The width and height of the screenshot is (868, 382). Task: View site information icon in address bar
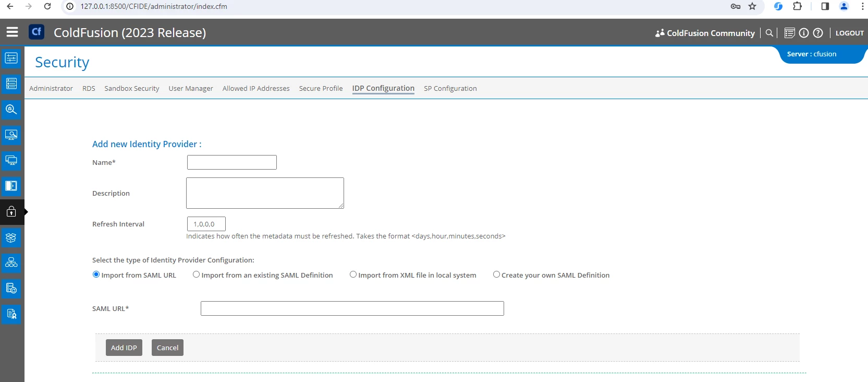point(70,6)
